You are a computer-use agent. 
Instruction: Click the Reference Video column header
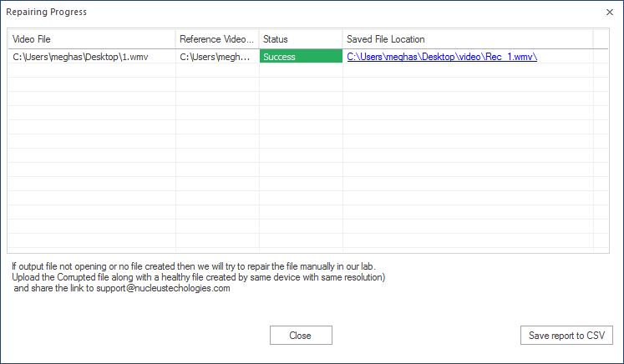click(x=217, y=39)
